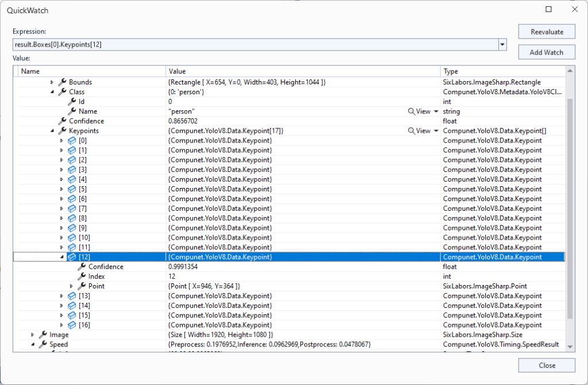
Task: Open the Expression history dropdown
Action: [x=503, y=44]
